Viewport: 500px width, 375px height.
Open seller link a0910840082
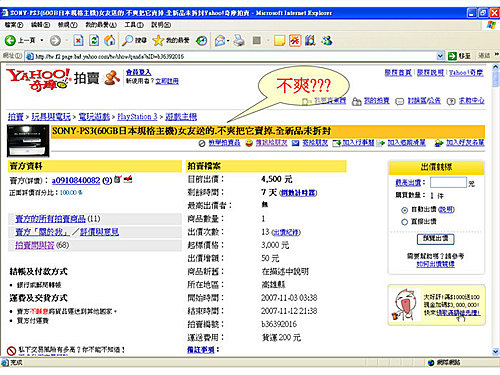pyautogui.click(x=76, y=181)
